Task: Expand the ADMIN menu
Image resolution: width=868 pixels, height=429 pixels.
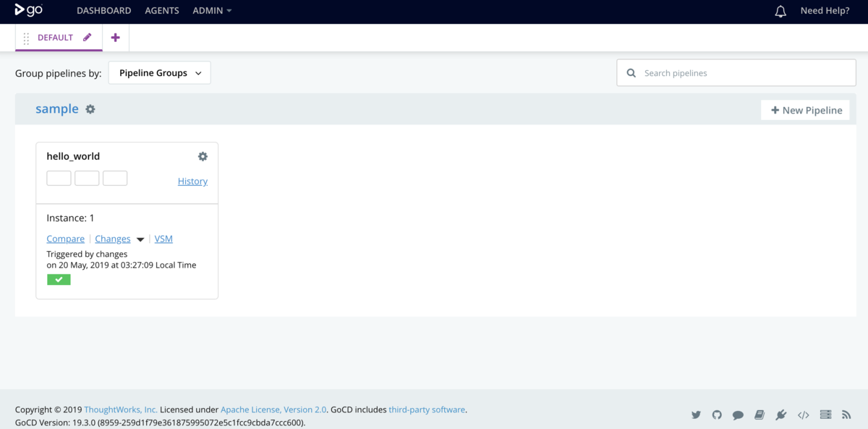Action: [212, 11]
